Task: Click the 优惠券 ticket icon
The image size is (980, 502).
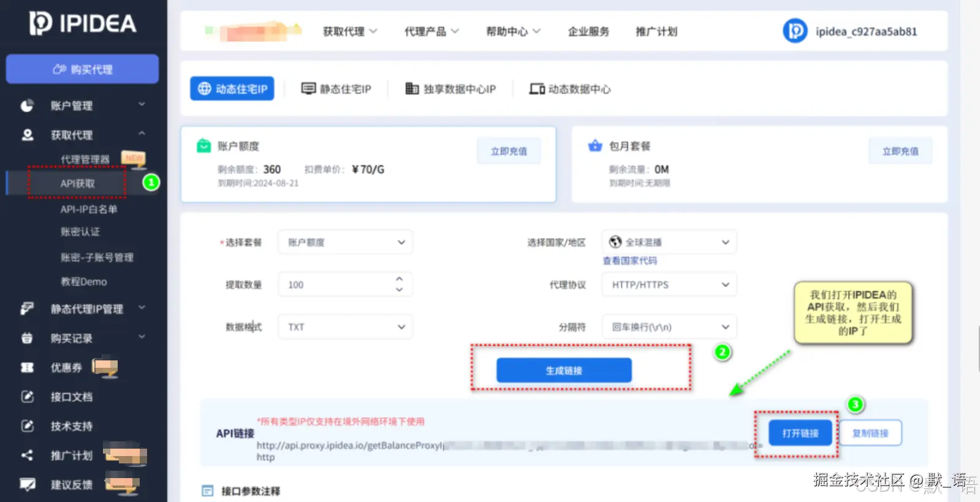Action: point(27,367)
